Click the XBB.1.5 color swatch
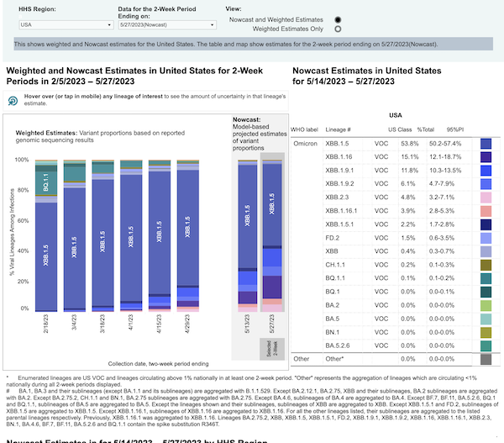 click(x=486, y=144)
